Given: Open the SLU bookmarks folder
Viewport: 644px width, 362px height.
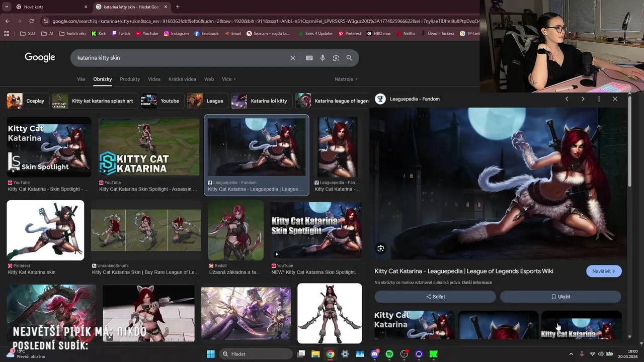Looking at the screenshot, I should coord(28,34).
